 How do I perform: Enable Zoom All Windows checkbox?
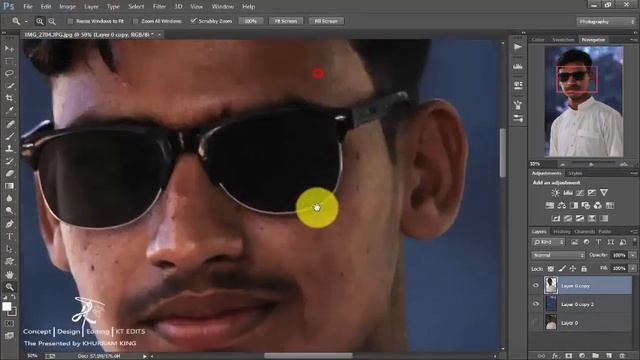pyautogui.click(x=136, y=21)
